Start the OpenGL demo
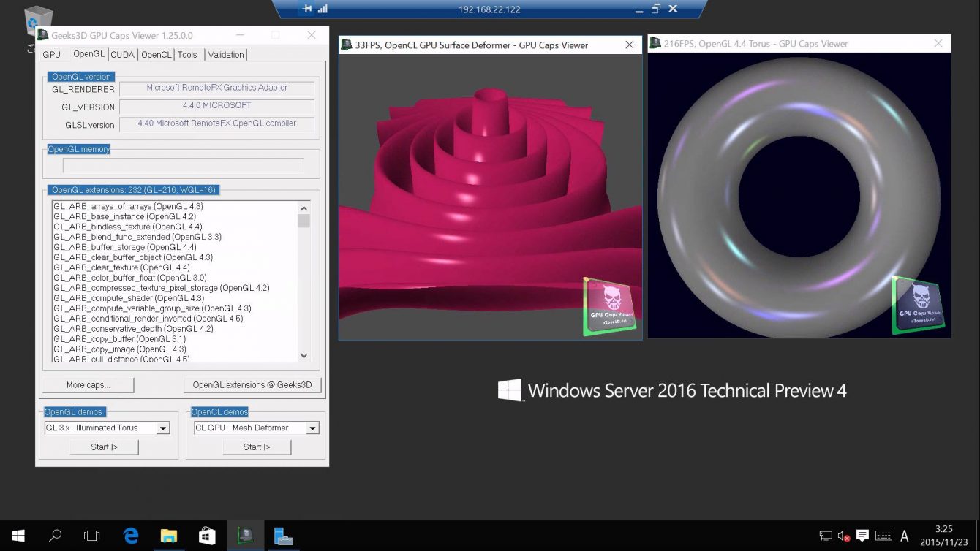This screenshot has width=980, height=551. pyautogui.click(x=104, y=446)
